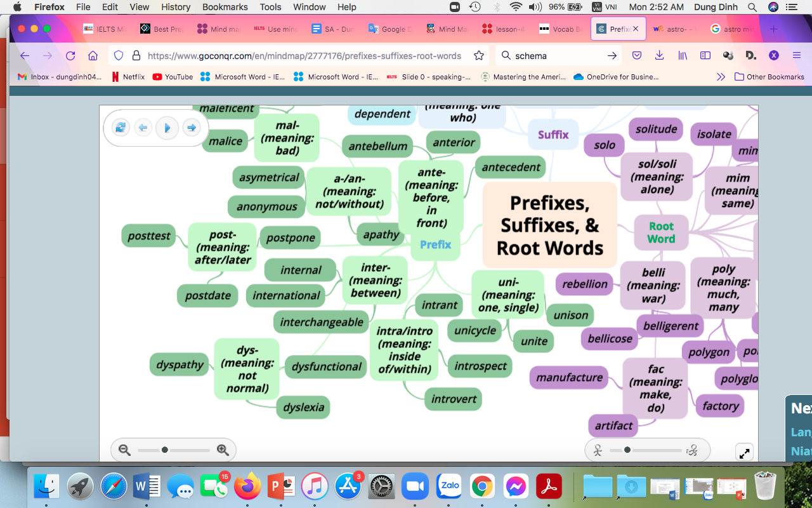
Task: Open the OneDrive for Business bookmark
Action: pyautogui.click(x=616, y=77)
